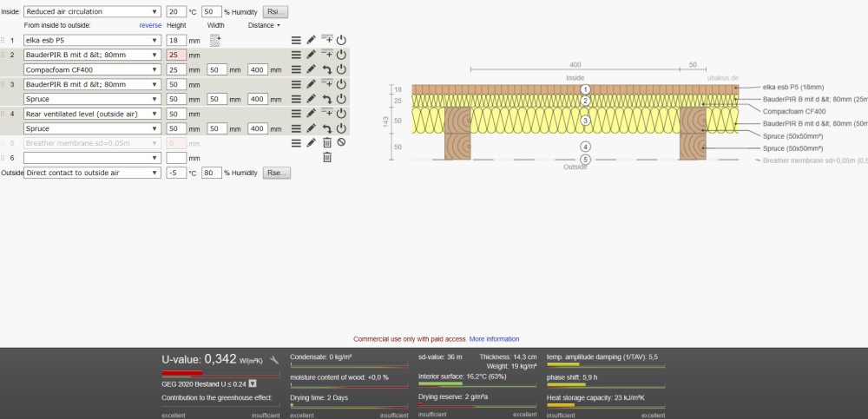Viewport: 868px width, 419px height.
Task: Edit the Breather membrane layer with pencil
Action: pos(311,143)
